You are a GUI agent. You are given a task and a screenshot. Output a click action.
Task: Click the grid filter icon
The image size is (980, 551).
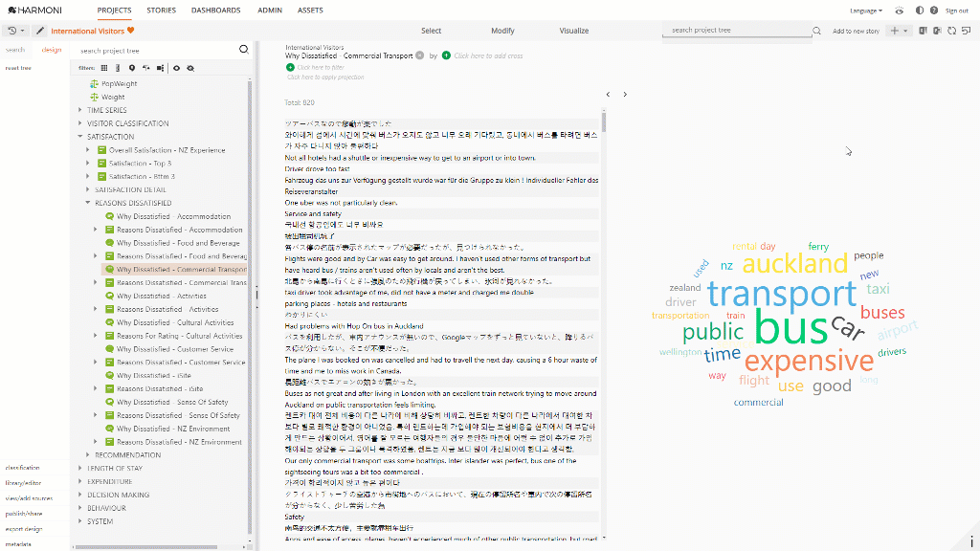pos(104,68)
